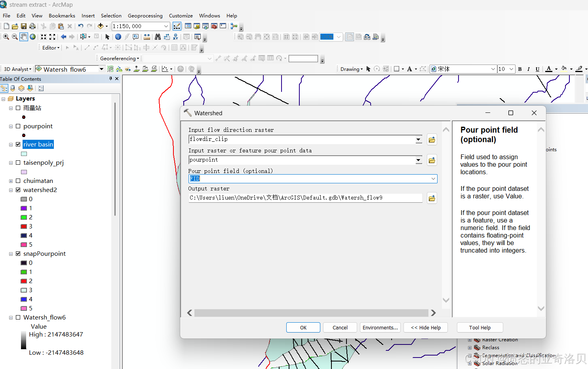The height and width of the screenshot is (369, 588).
Task: Click OK in the Watershed dialog
Action: (x=303, y=327)
